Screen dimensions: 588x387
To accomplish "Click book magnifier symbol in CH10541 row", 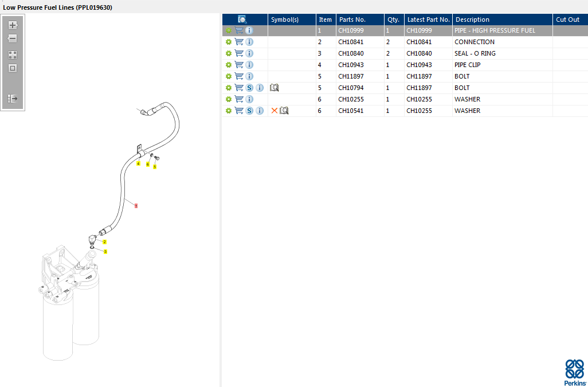I will (x=284, y=111).
